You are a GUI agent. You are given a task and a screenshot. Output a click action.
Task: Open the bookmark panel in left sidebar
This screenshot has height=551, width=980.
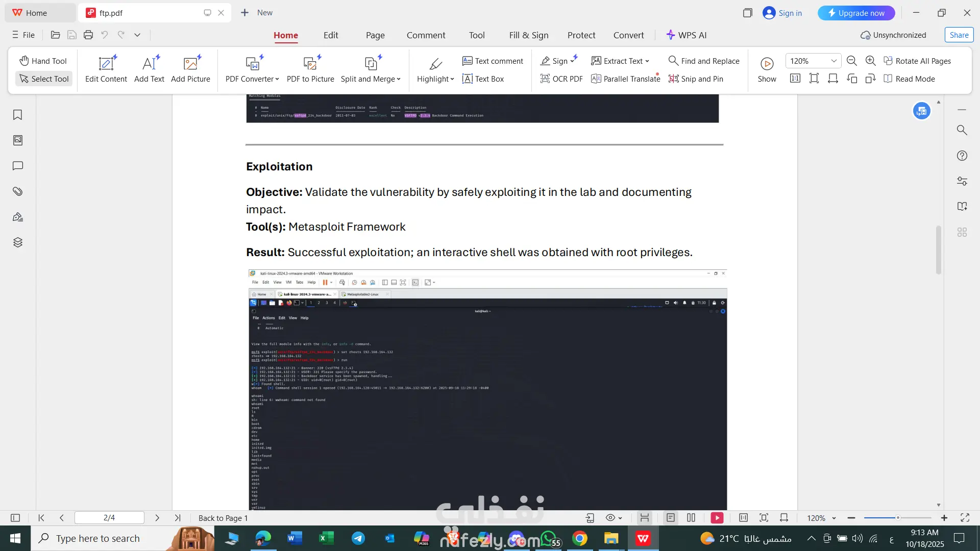(18, 115)
